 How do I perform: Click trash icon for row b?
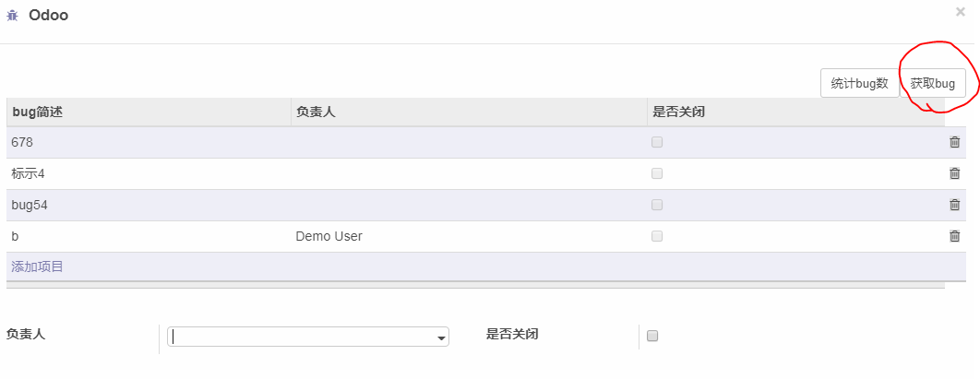tap(954, 236)
